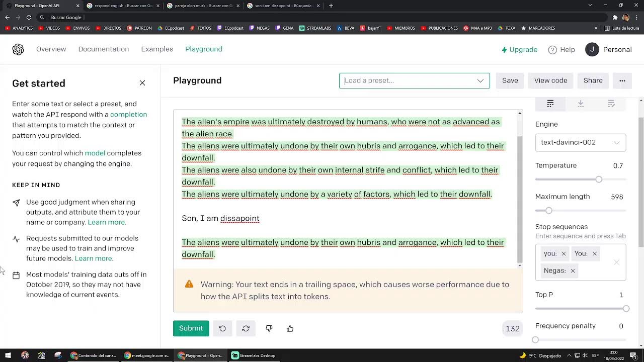
Task: Remove the 'you:' stop sequence
Action: pyautogui.click(x=563, y=253)
